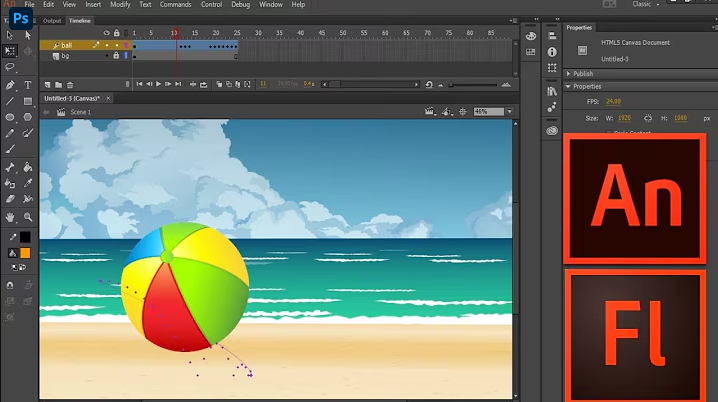
Task: Unlock the bg layer padlock
Action: pos(116,55)
